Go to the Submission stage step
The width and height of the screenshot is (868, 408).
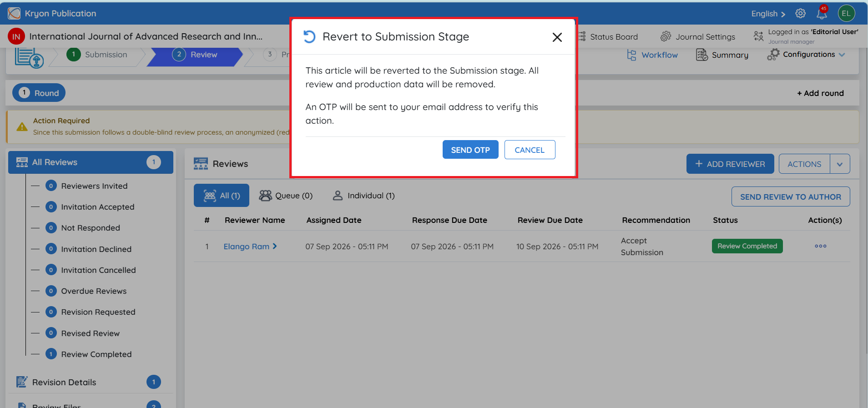tap(97, 55)
